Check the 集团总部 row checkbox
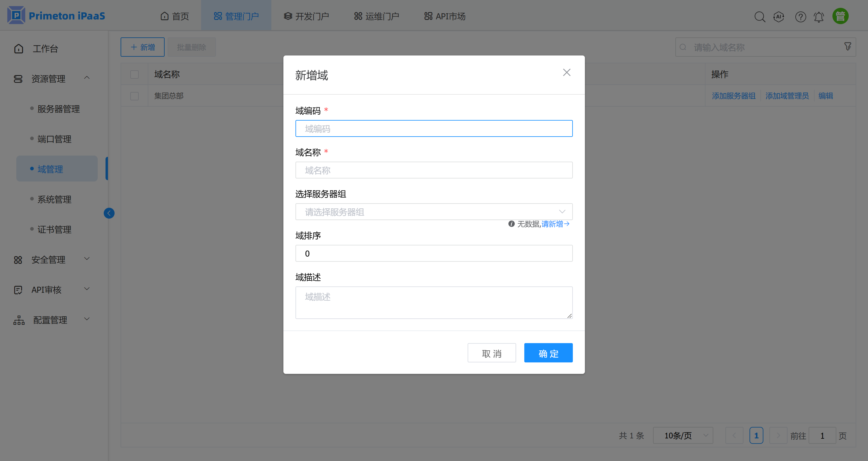This screenshot has height=461, width=868. pos(134,96)
